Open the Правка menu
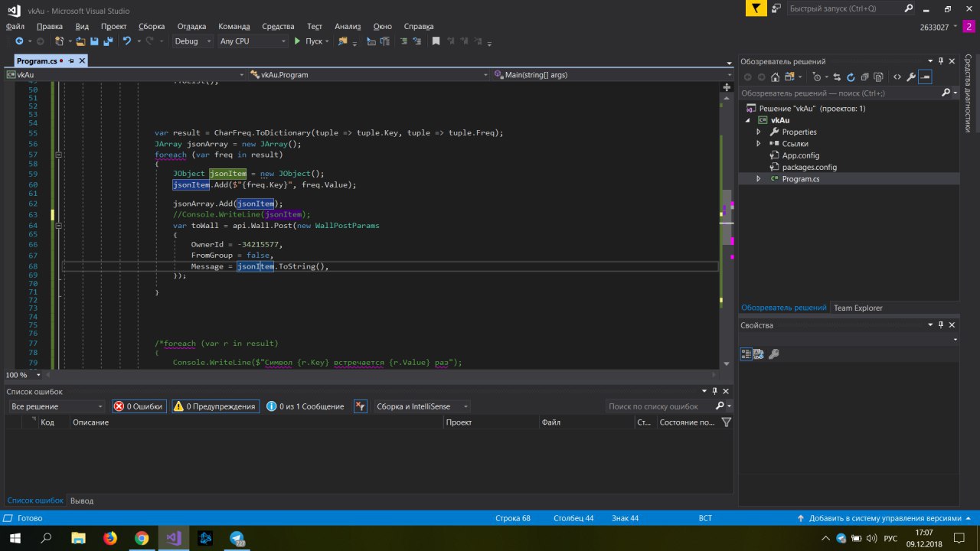The width and height of the screenshot is (980, 551). pyautogui.click(x=49, y=26)
